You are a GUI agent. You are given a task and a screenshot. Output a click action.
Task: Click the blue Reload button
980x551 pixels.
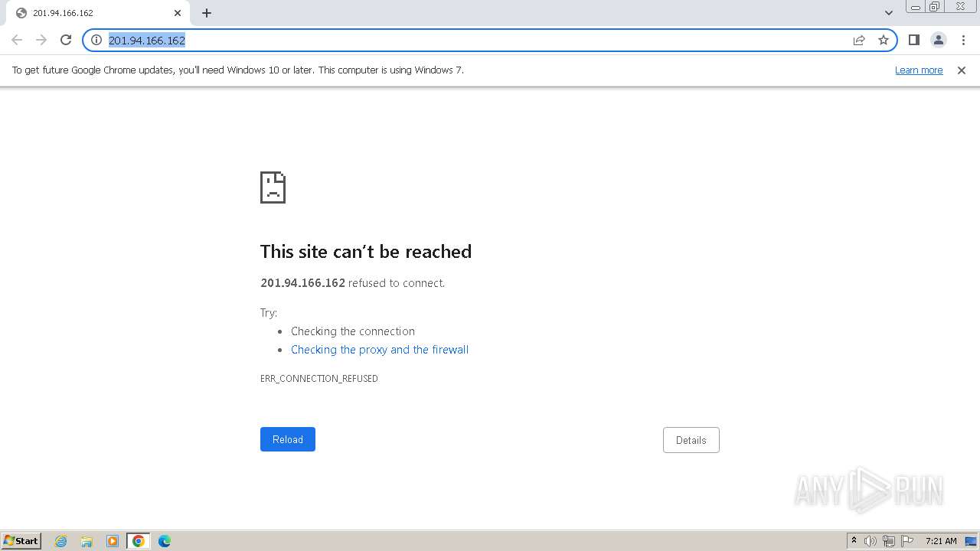pos(288,439)
